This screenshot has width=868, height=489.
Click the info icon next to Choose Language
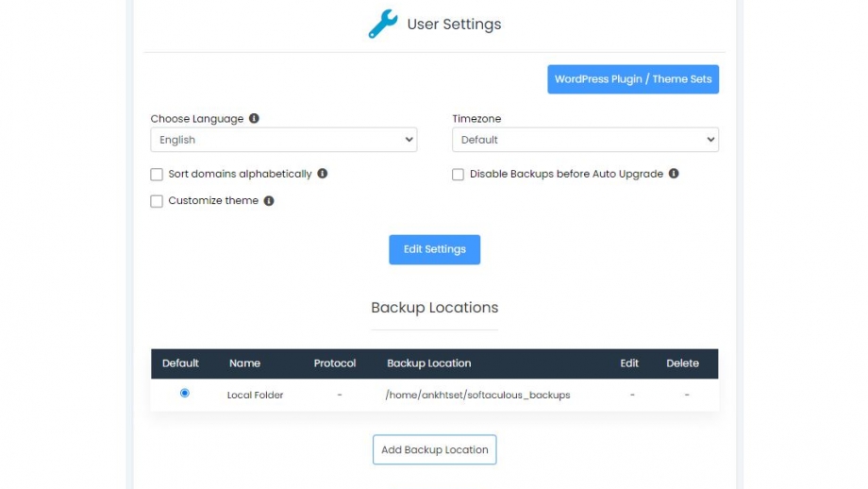click(x=254, y=119)
